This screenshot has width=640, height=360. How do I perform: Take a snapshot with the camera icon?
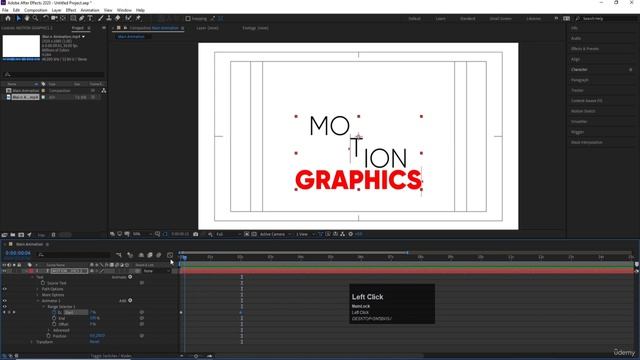[196, 234]
